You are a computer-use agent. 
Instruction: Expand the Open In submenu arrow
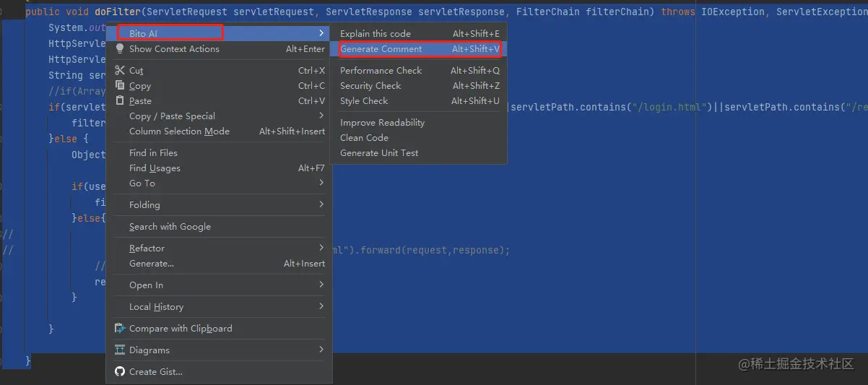click(x=321, y=285)
